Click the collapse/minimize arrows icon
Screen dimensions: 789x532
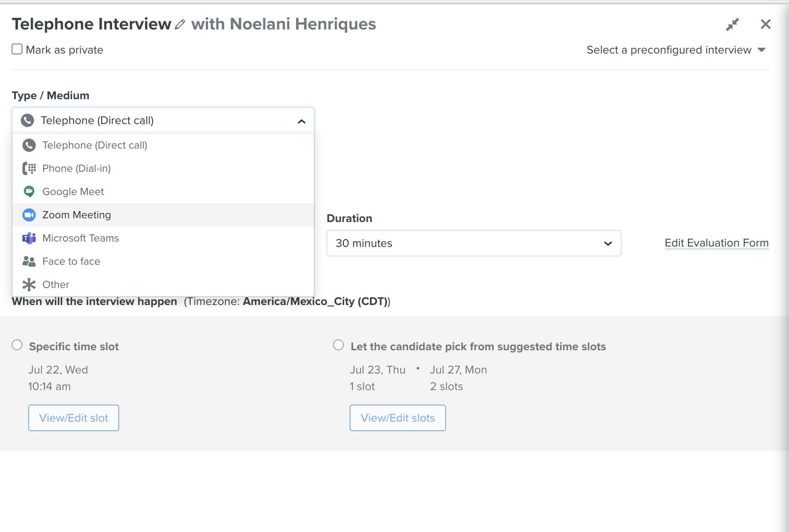click(733, 24)
